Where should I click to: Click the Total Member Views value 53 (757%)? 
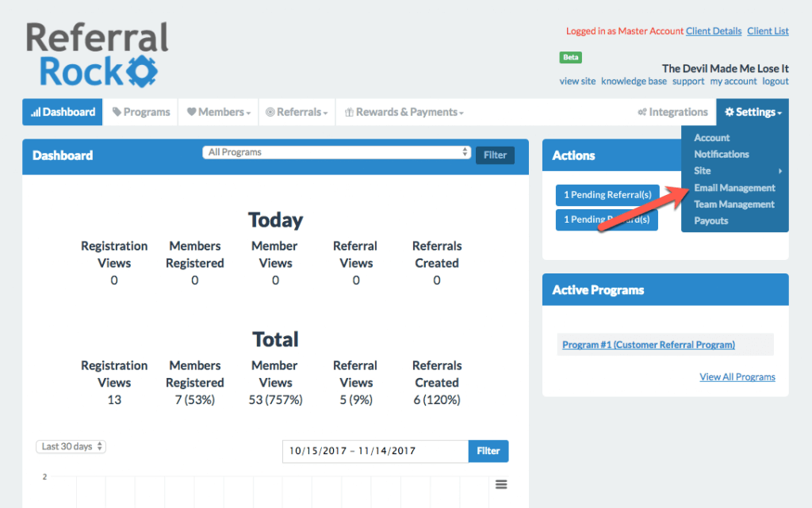click(x=275, y=400)
